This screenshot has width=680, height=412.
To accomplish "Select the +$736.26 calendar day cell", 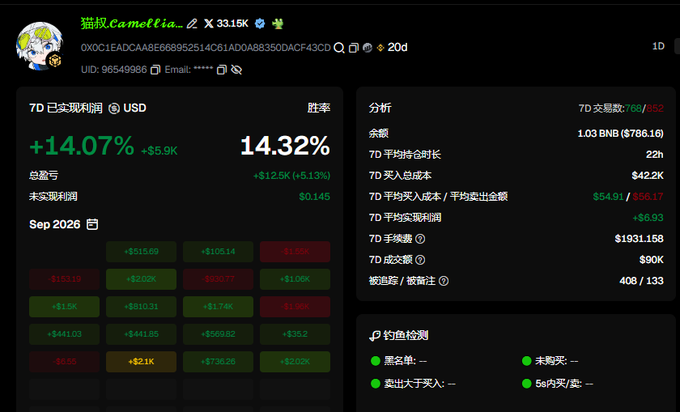I will [218, 362].
